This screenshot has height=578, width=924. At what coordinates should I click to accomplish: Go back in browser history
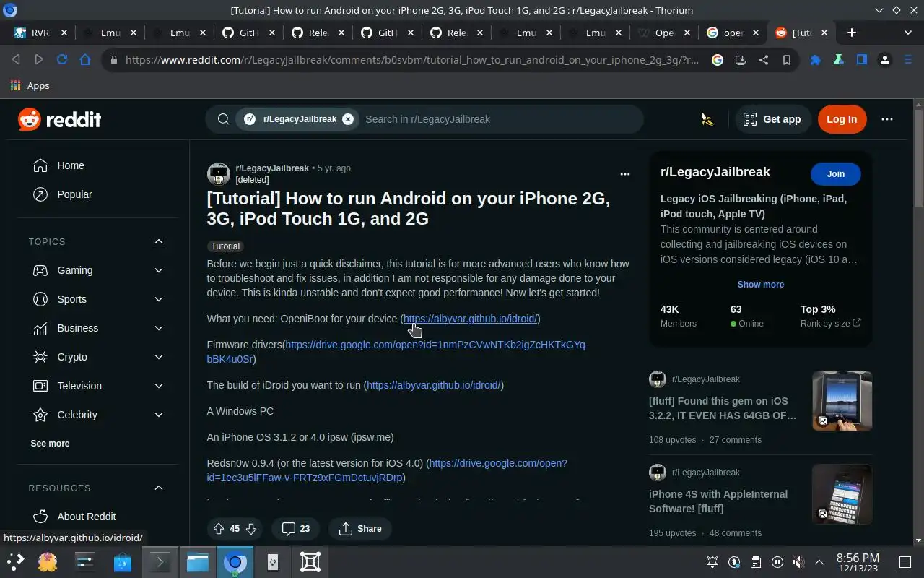click(16, 60)
